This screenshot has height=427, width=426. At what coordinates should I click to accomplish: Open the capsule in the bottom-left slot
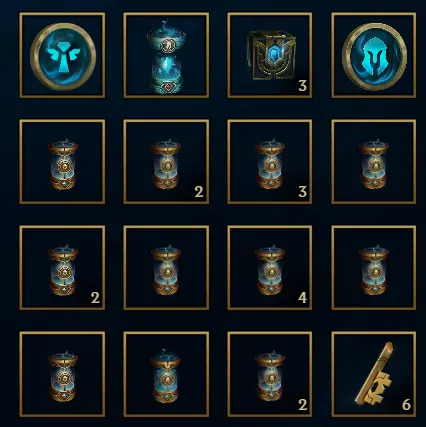(63, 376)
